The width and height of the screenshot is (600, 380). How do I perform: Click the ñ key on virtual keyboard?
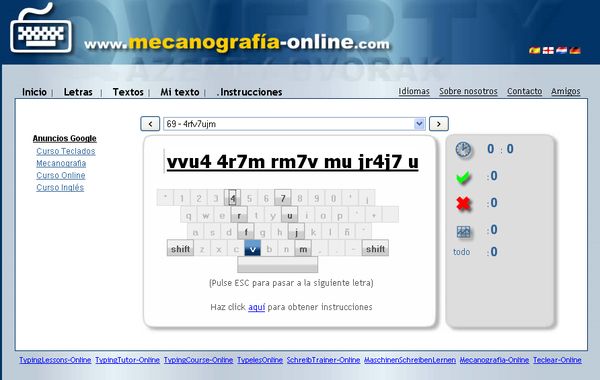pos(347,232)
